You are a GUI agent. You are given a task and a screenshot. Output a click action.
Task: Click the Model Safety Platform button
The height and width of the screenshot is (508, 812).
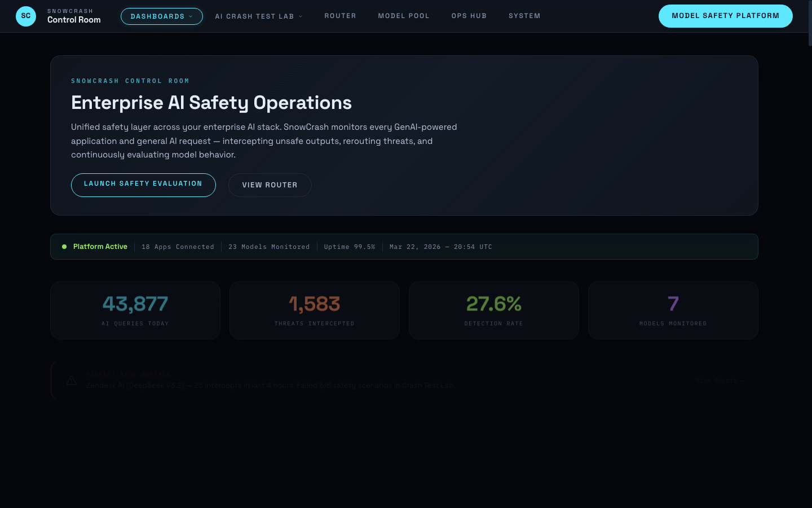[725, 16]
